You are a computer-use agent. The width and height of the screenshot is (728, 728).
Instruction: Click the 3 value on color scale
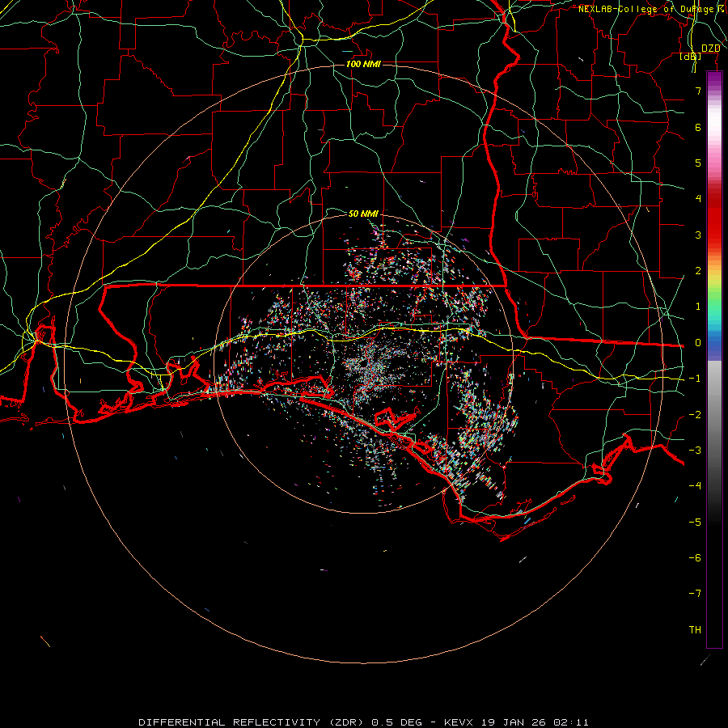[698, 235]
